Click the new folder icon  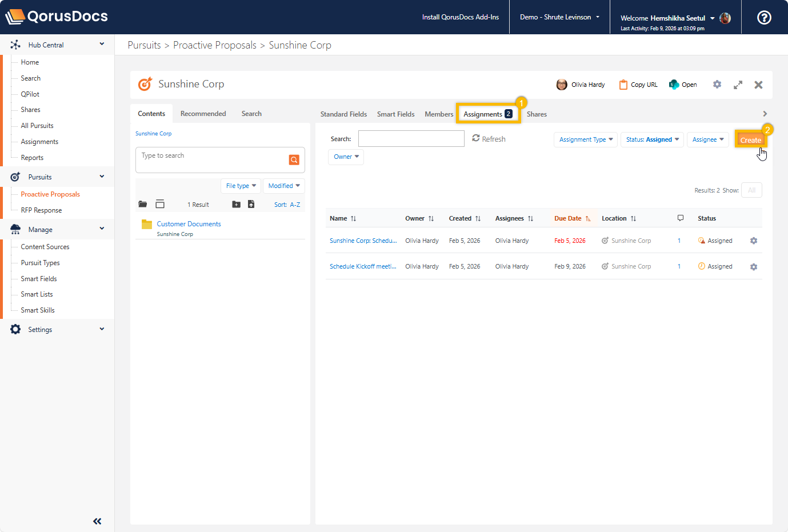(x=236, y=205)
